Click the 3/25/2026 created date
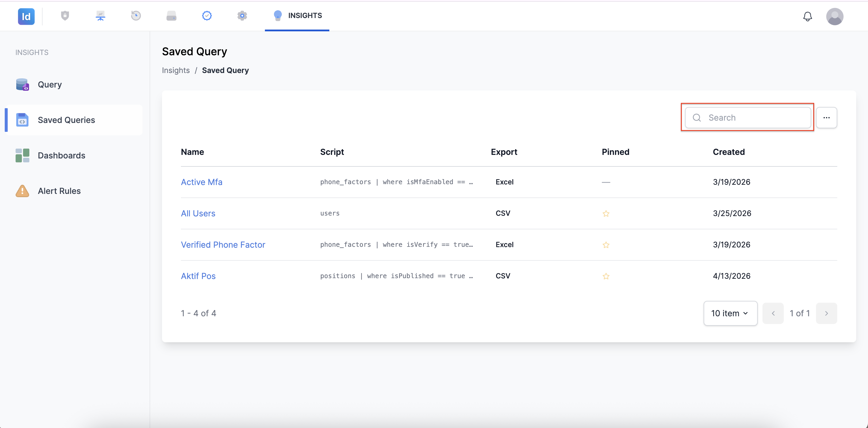 click(x=732, y=213)
